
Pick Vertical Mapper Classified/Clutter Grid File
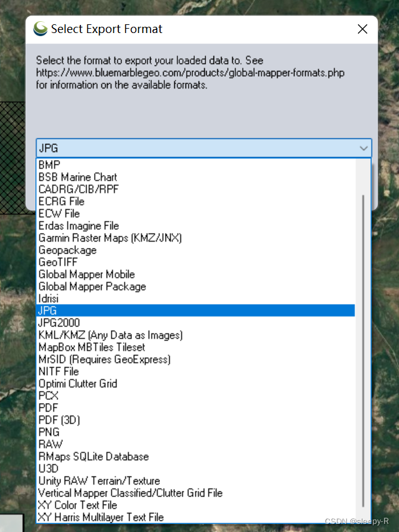(195, 493)
